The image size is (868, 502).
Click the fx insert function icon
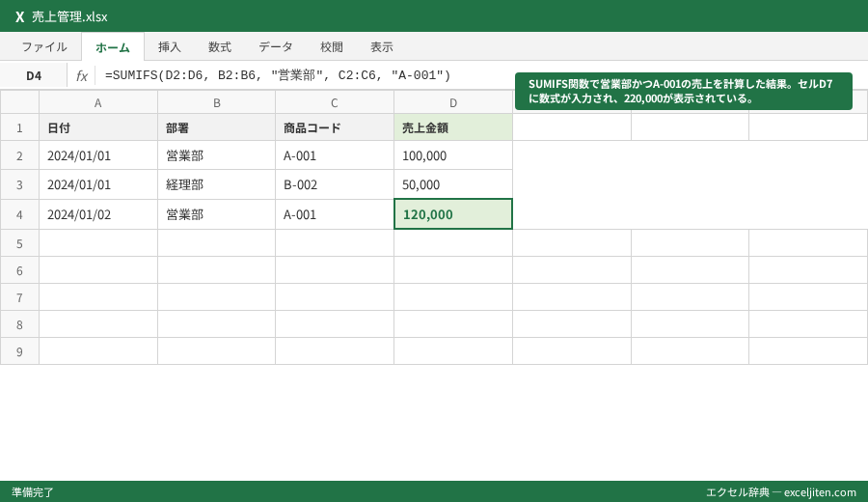coord(81,75)
